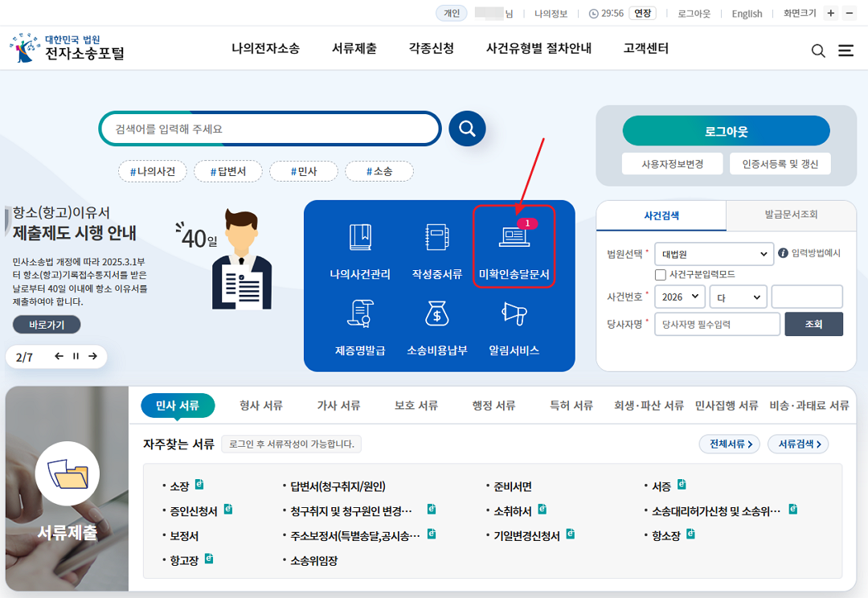Image resolution: width=868 pixels, height=598 pixels.
Task: Open header magnifier search icon
Action: click(818, 51)
